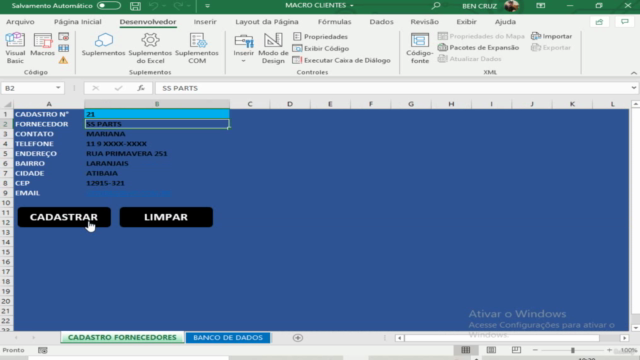Click Exibir Código
This screenshot has height=360, width=640.
(x=321, y=49)
